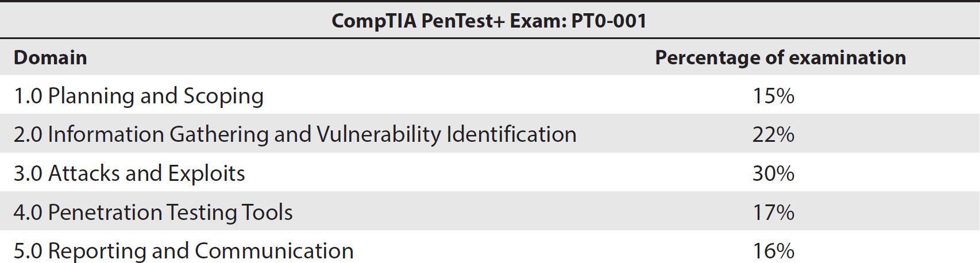Click the 2.0 Information Gathering and Vulnerability Identification cell
The height and width of the screenshot is (263, 980).
295,134
